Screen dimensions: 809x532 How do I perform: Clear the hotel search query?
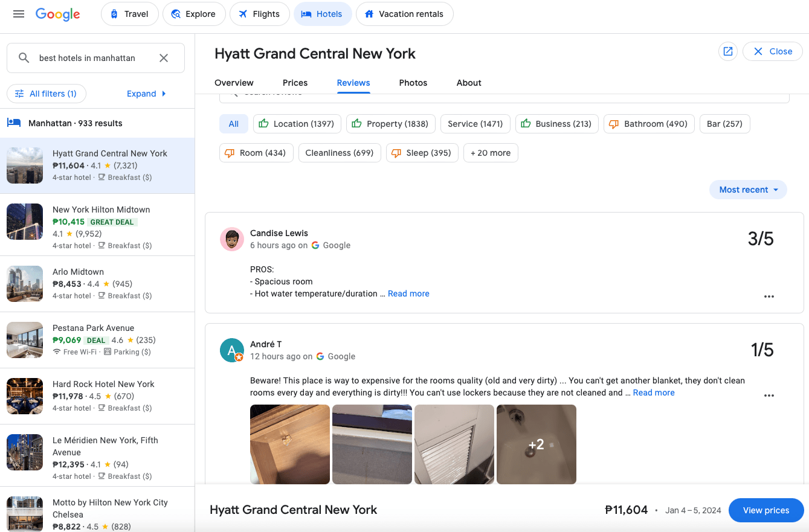tap(164, 58)
